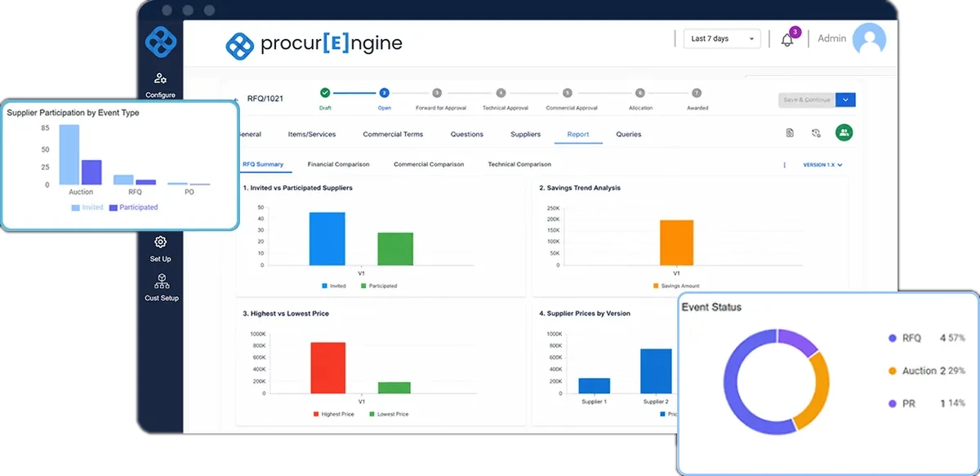Click the history clock icon
The width and height of the screenshot is (980, 476).
816,133
